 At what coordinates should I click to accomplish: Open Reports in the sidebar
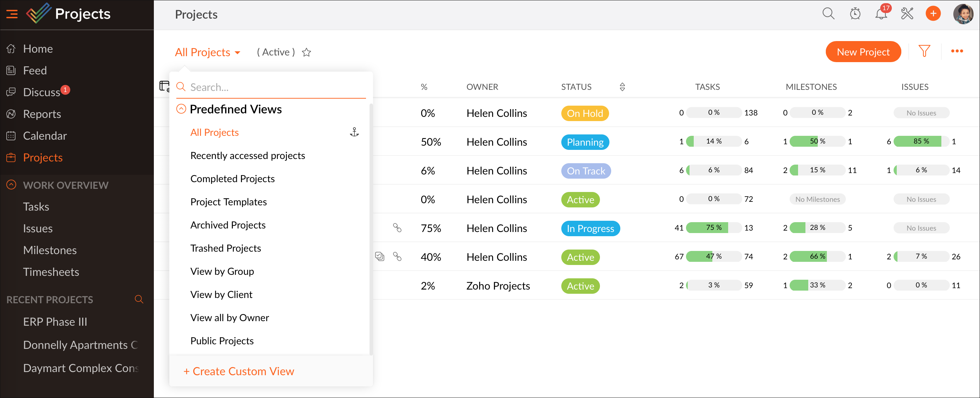tap(42, 114)
